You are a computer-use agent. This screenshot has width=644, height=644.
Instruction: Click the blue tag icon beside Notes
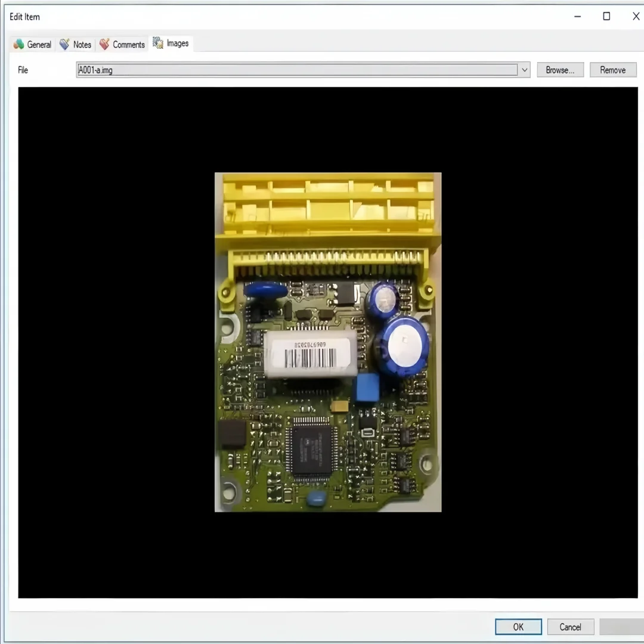64,44
